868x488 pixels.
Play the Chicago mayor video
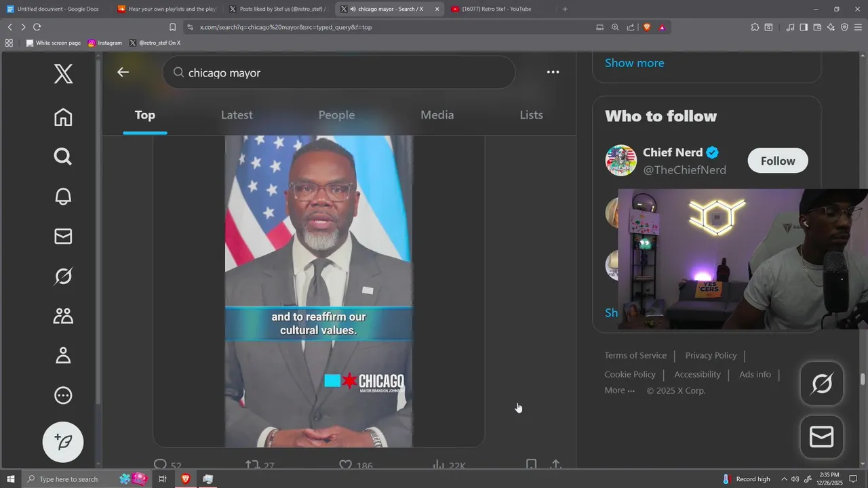tap(319, 291)
